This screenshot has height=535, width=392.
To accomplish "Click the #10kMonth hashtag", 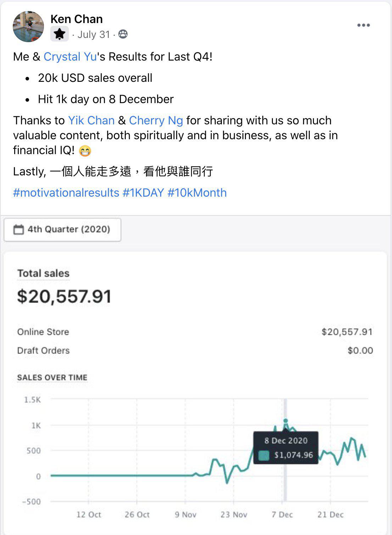I will [x=197, y=193].
